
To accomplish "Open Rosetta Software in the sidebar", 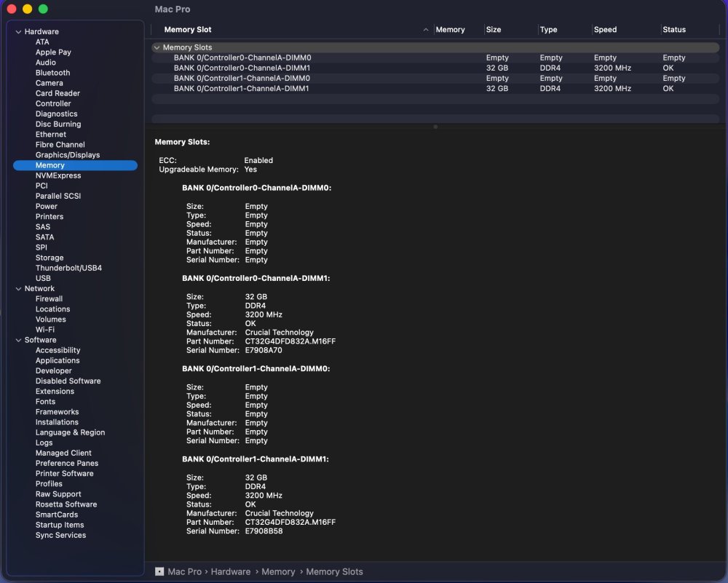I will [x=66, y=504].
